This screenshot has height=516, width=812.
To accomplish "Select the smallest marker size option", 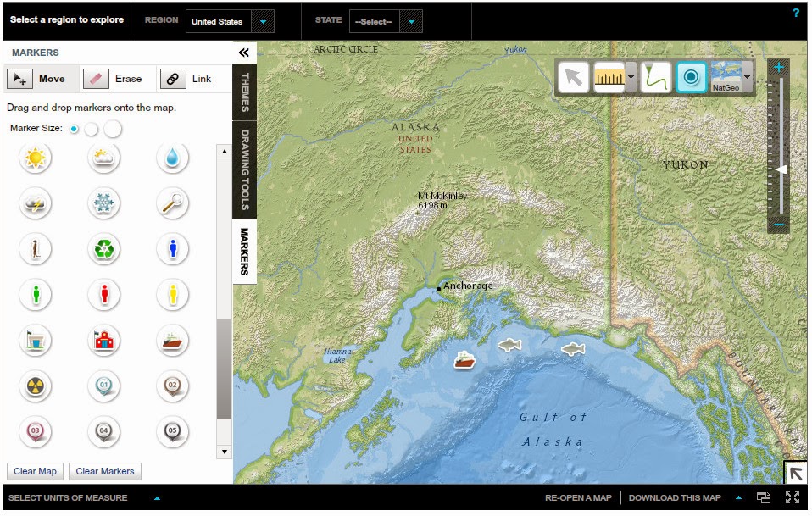I will pyautogui.click(x=75, y=129).
